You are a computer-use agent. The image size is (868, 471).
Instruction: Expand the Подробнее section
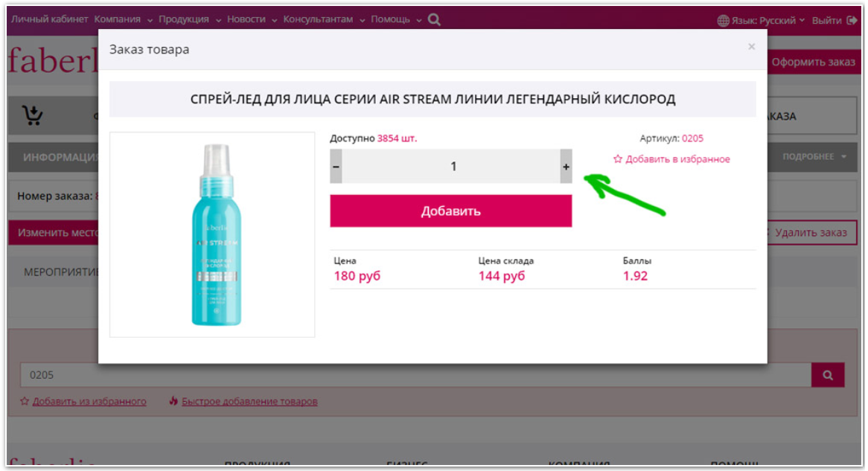tap(814, 157)
